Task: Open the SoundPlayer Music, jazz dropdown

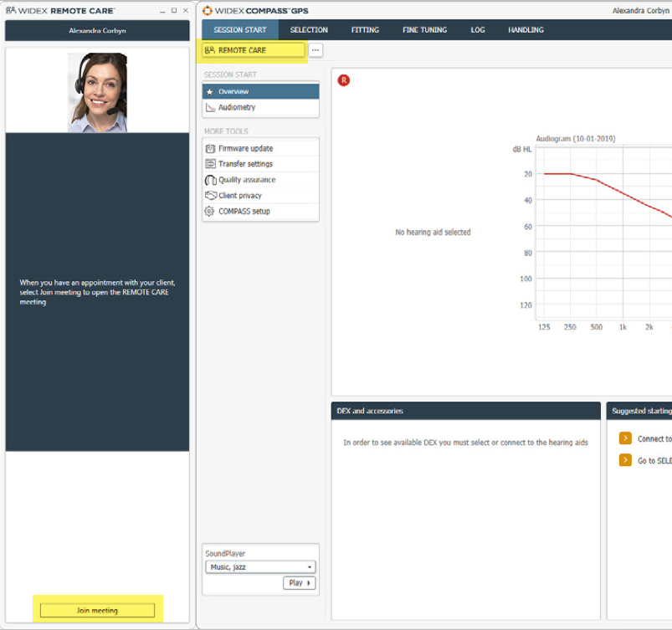Action: point(260,567)
